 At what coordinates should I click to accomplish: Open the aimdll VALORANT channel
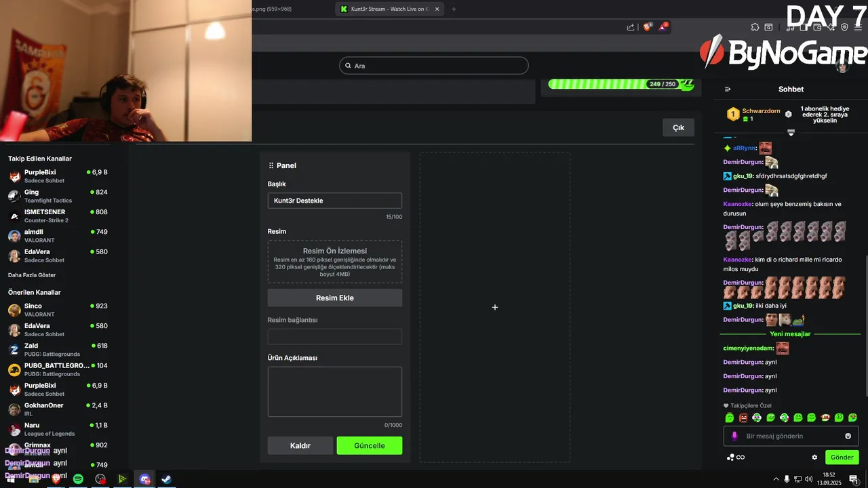pos(58,236)
